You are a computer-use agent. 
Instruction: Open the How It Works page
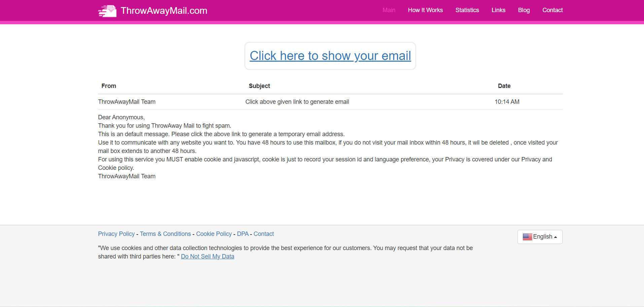(x=425, y=10)
